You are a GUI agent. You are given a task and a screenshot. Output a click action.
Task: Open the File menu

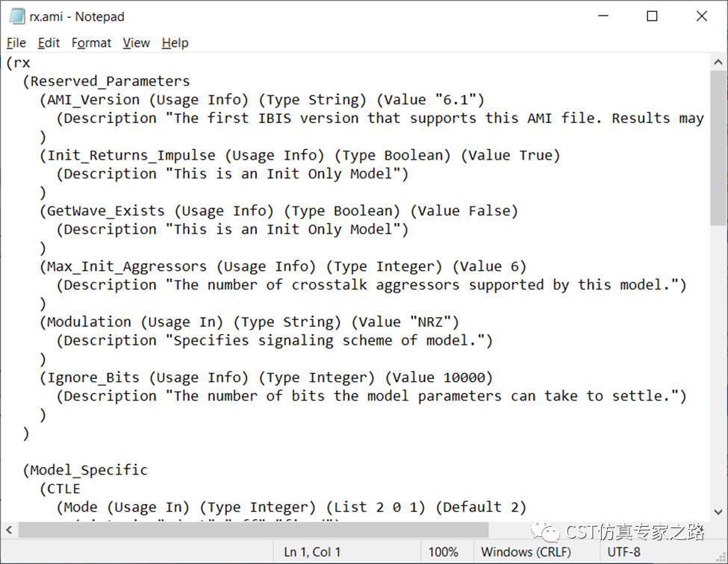[x=16, y=43]
